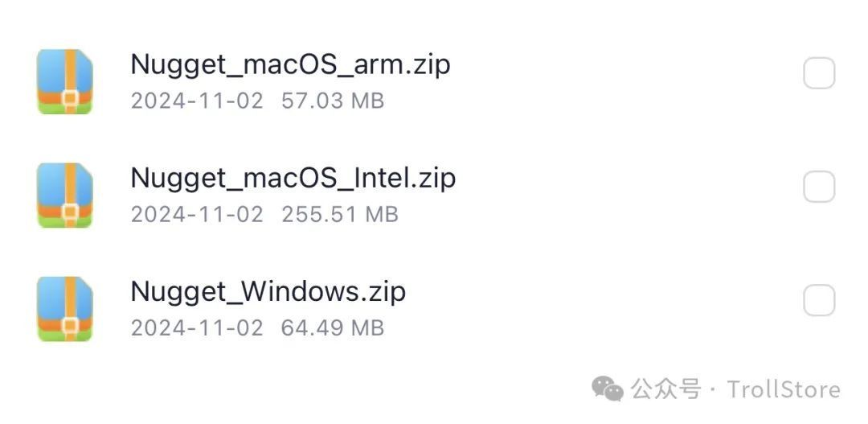Open the Nugget_macOS_Intel.zip file name
The width and height of the screenshot is (868, 424).
(293, 178)
